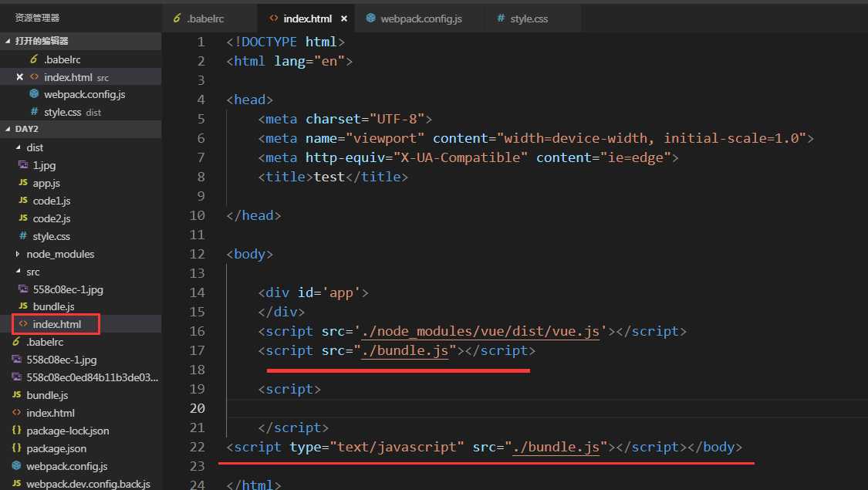This screenshot has height=490, width=868.
Task: Click the image icon beside 1.jpg
Action: (22, 165)
